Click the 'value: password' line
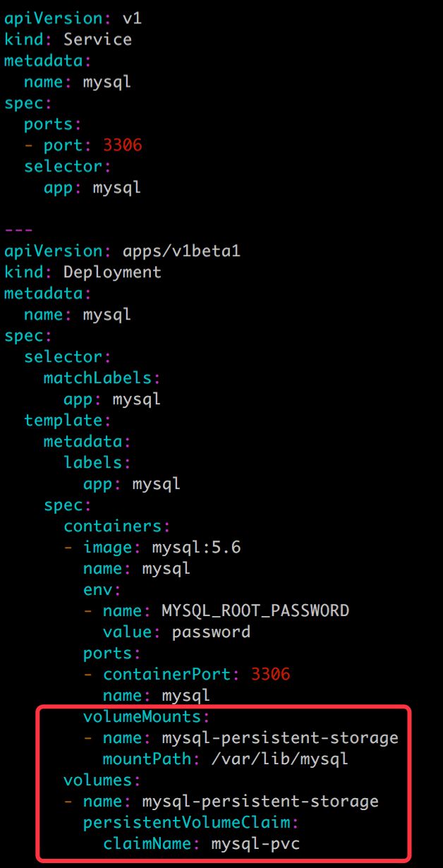The image size is (443, 868). [176, 632]
